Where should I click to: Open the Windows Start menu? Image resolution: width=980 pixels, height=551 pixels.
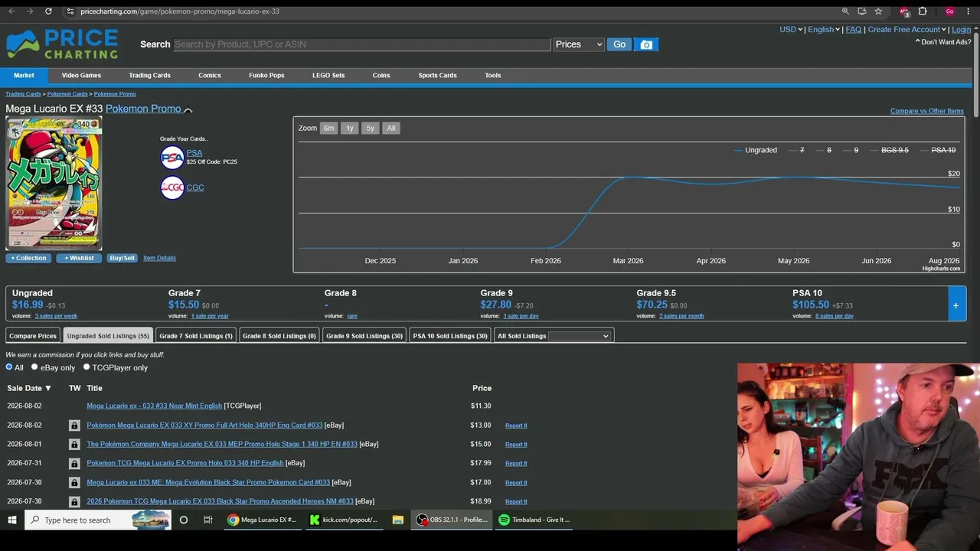coord(12,520)
